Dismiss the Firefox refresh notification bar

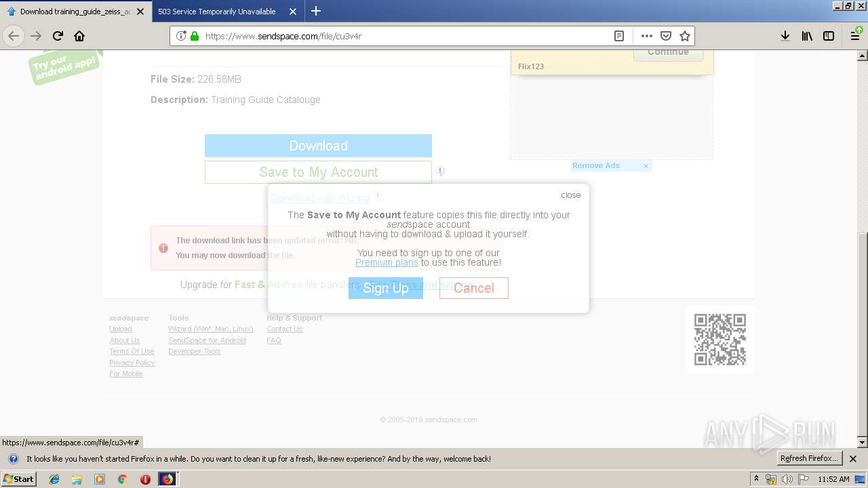click(x=853, y=459)
